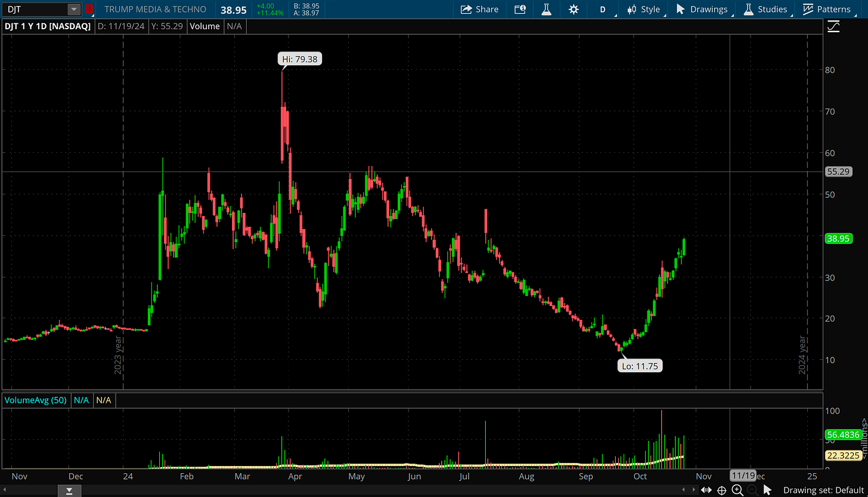Click the expansion-area arrows icon in the bottom bar
The image size is (868, 497).
[x=707, y=490]
